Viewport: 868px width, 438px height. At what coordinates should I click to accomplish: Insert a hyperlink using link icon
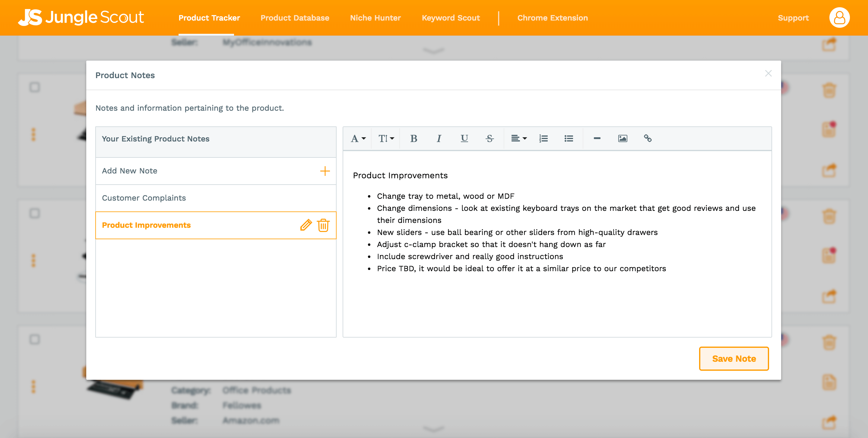647,138
